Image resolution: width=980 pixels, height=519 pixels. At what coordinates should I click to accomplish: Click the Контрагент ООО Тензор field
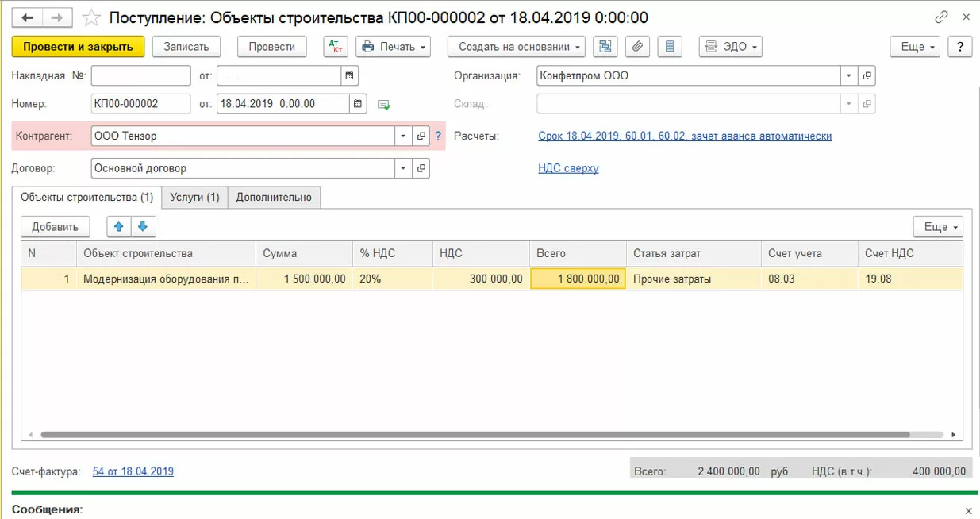[244, 136]
